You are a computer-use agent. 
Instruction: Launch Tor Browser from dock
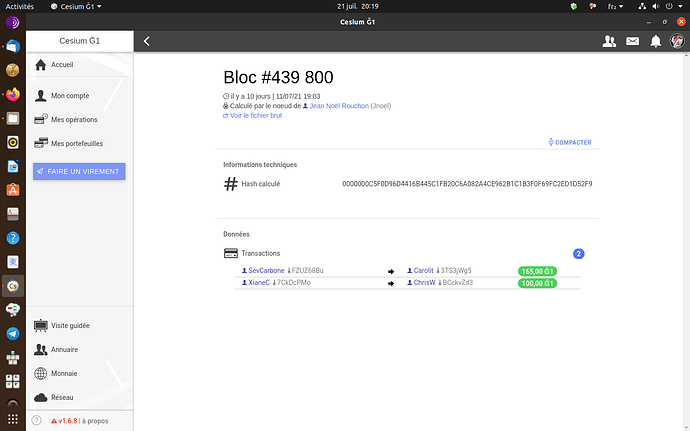(13, 22)
